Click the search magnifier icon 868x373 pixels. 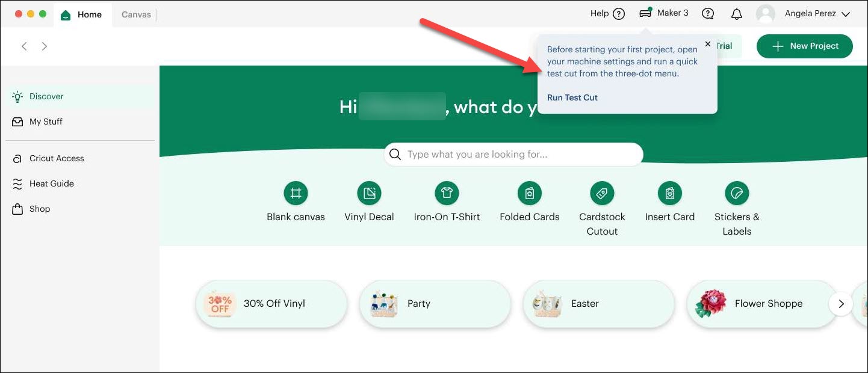coord(395,155)
